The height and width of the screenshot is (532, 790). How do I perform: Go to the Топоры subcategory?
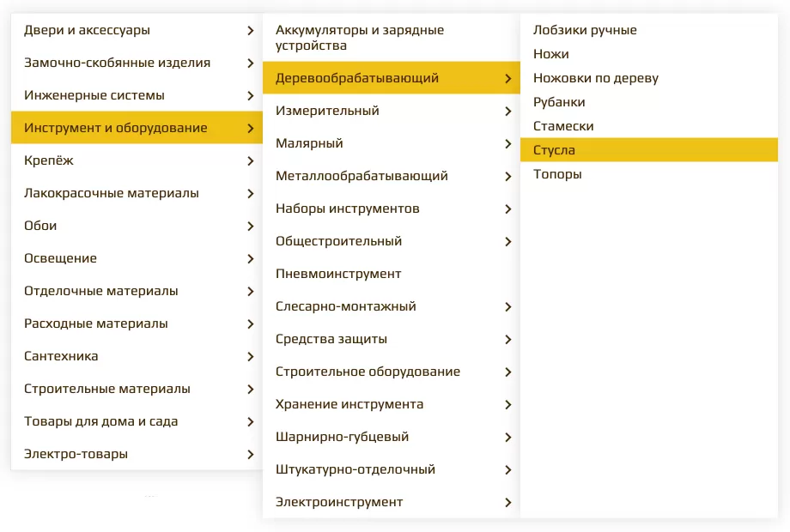pyautogui.click(x=557, y=174)
